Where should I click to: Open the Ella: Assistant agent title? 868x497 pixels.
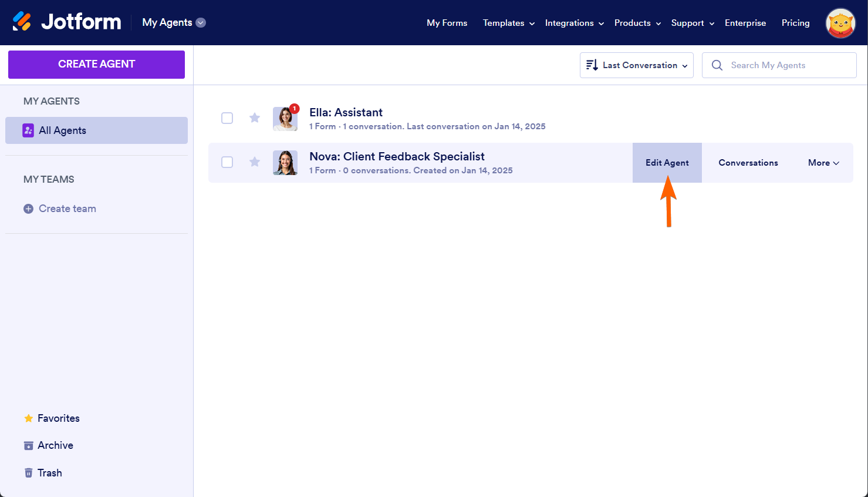tap(346, 112)
